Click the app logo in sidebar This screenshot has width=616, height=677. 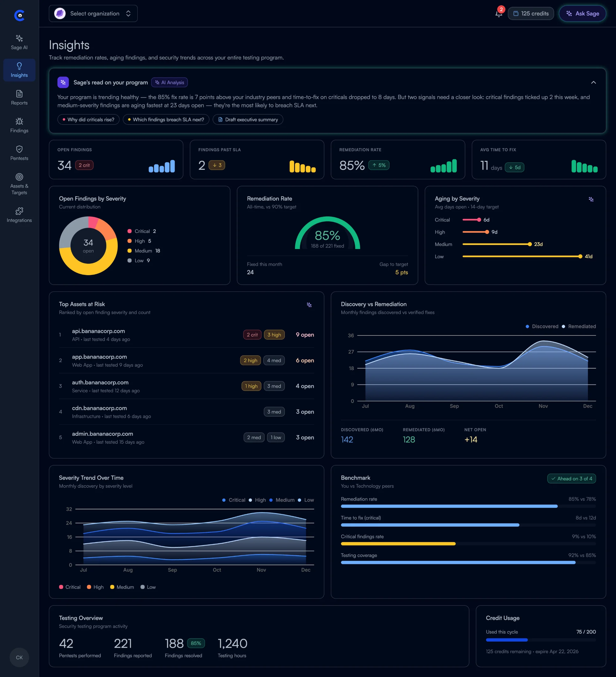19,15
